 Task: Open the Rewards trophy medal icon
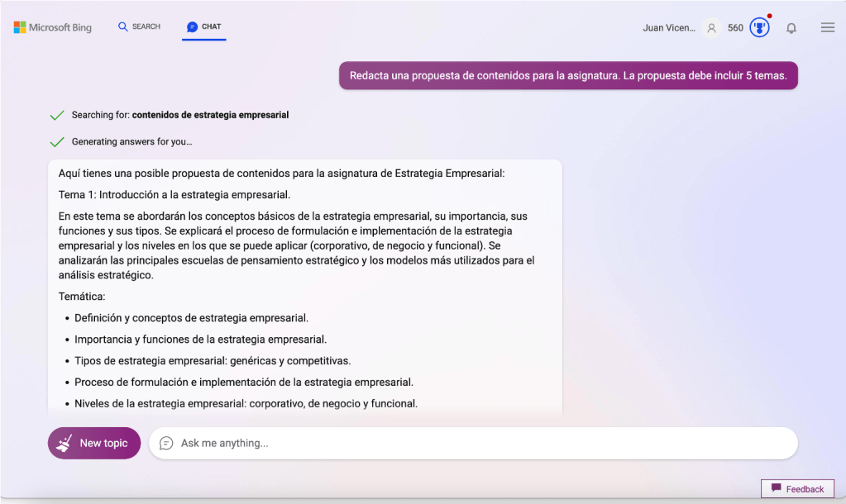(759, 27)
